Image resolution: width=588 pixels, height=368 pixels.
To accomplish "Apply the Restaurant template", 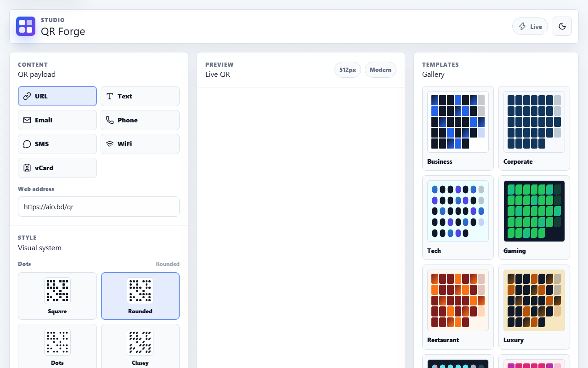I will coord(458,307).
